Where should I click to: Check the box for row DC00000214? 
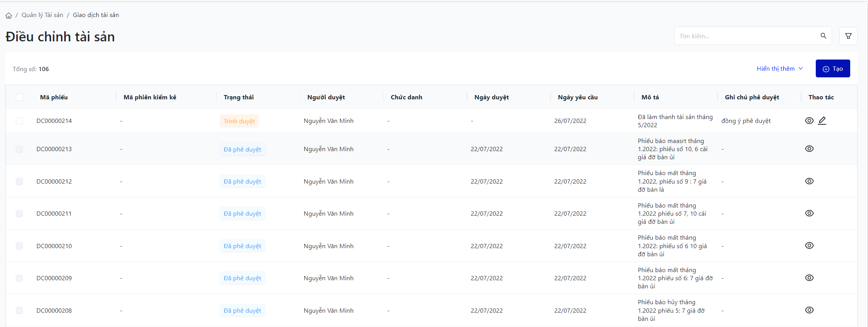19,121
